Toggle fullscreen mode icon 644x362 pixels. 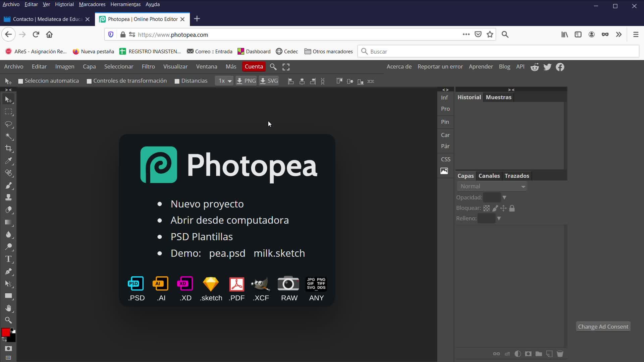click(x=286, y=67)
